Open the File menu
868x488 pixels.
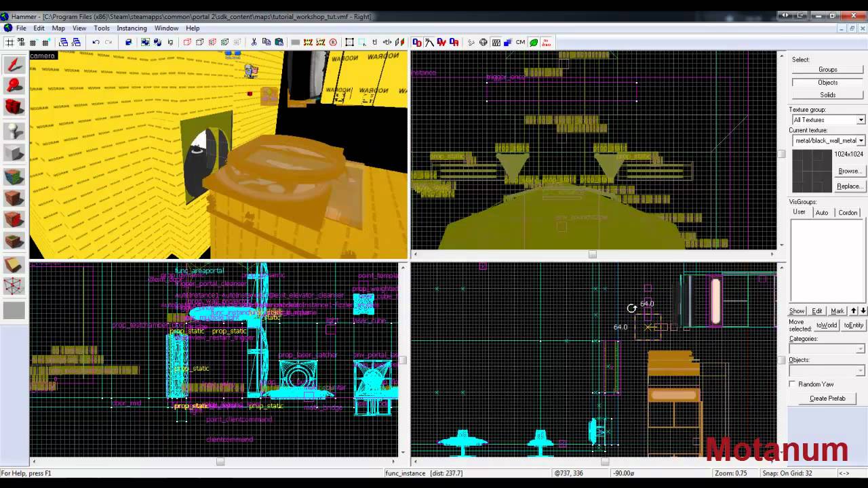pos(21,28)
